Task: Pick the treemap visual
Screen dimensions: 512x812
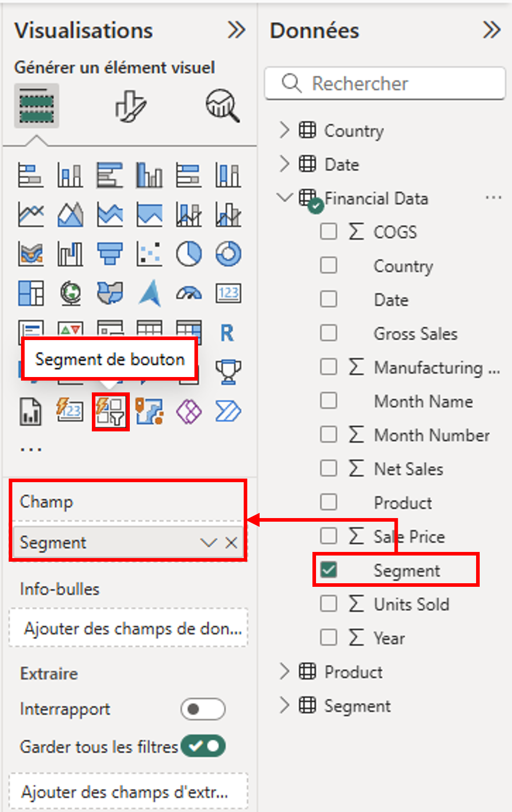Action: pyautogui.click(x=31, y=293)
